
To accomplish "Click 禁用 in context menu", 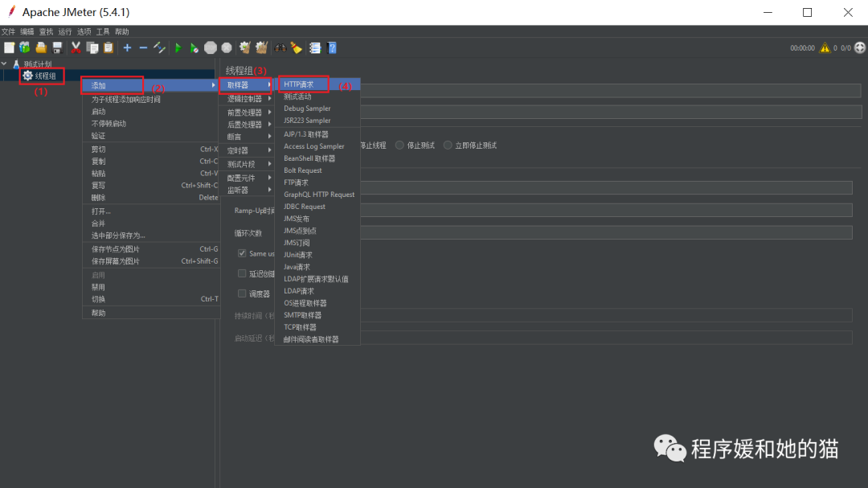I will tap(150, 287).
